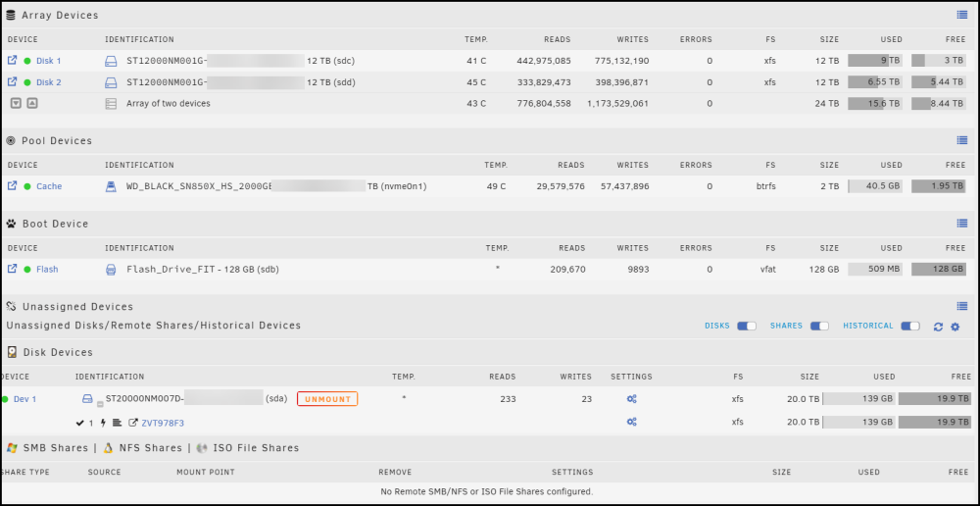The height and width of the screenshot is (506, 980).
Task: Select the NFS Shares heading
Action: click(x=150, y=448)
